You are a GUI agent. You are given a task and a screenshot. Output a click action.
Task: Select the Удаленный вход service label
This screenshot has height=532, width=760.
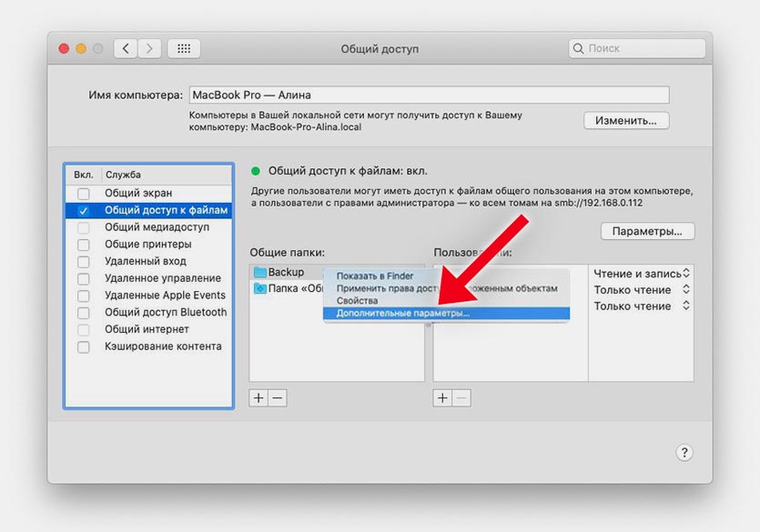(x=146, y=261)
